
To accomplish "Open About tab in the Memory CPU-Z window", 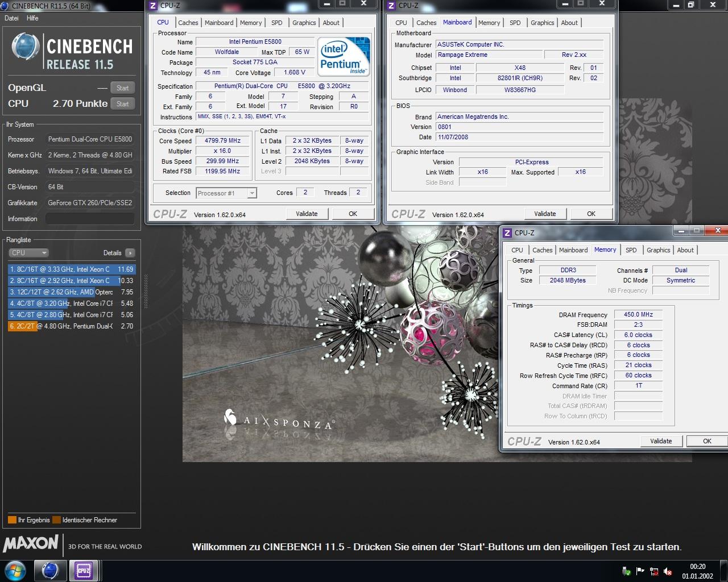I will (685, 250).
